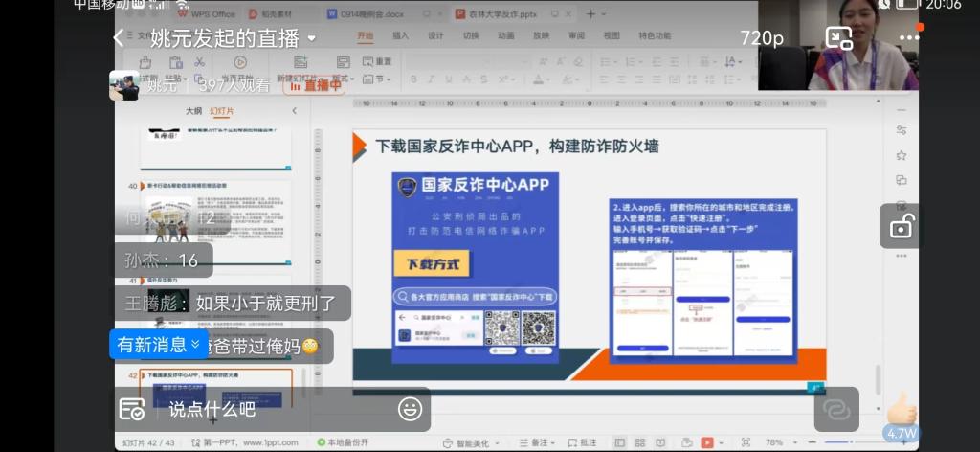Expand livestream title dropdown arrow

tap(311, 39)
